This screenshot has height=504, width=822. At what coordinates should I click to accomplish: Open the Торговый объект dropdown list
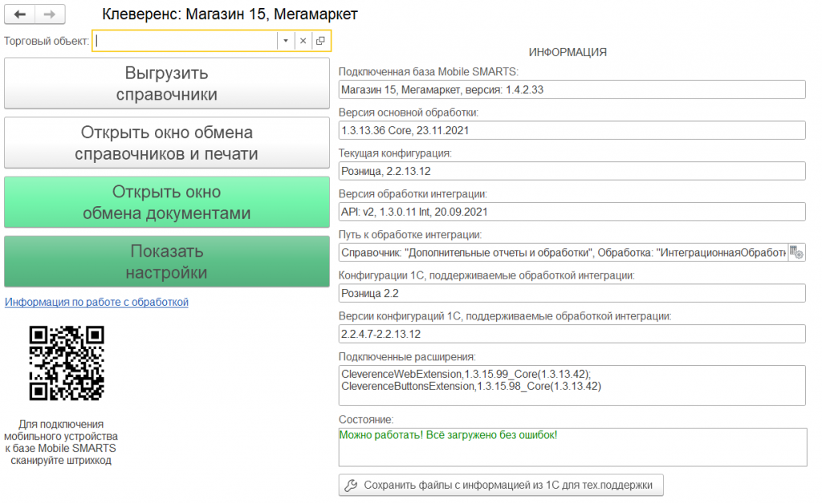(286, 41)
